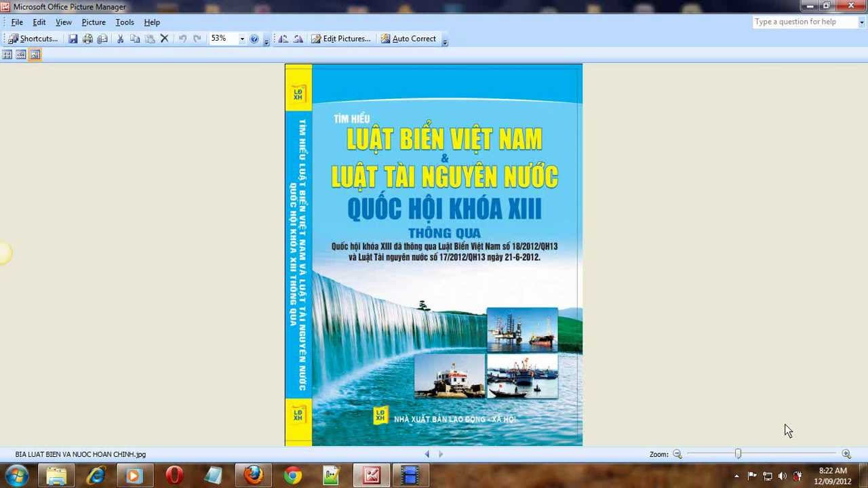Open the Edit Pictures task pane
Viewport: 868px width, 488px height.
coord(341,39)
